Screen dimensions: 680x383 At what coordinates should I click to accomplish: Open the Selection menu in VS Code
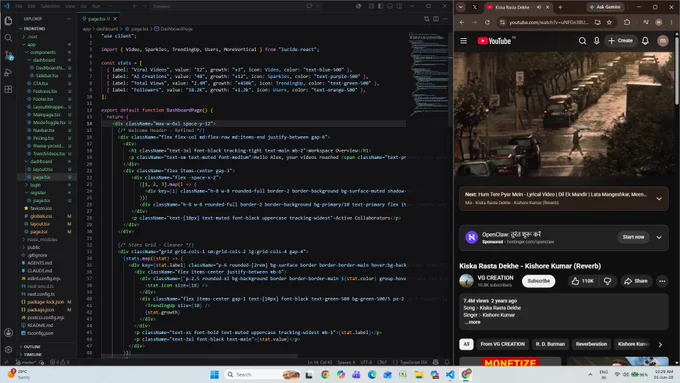(x=50, y=6)
